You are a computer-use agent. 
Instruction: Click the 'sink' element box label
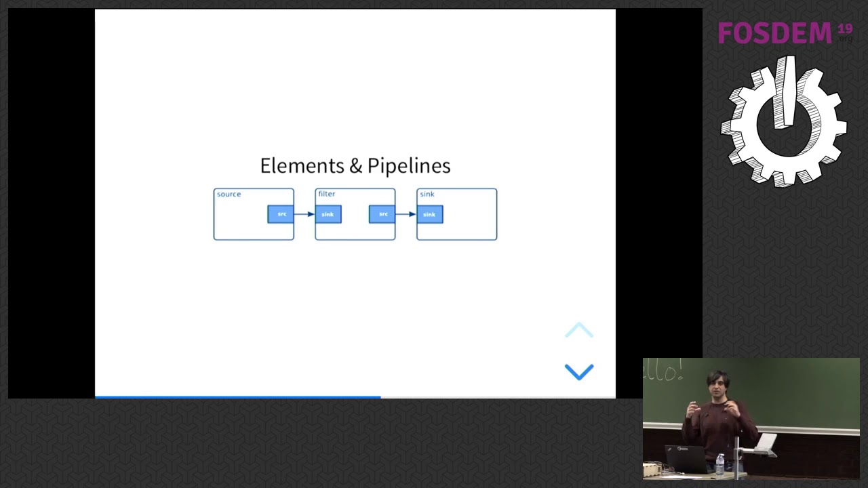[x=427, y=194]
